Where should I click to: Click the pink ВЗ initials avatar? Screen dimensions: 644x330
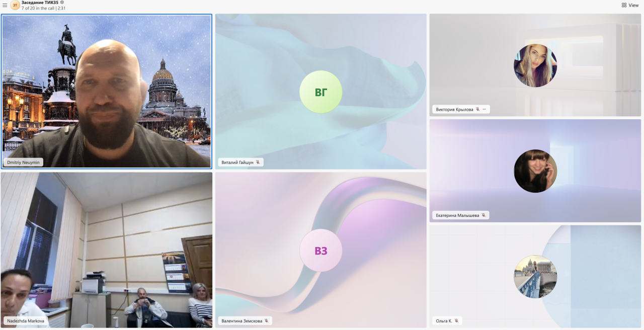click(x=320, y=251)
